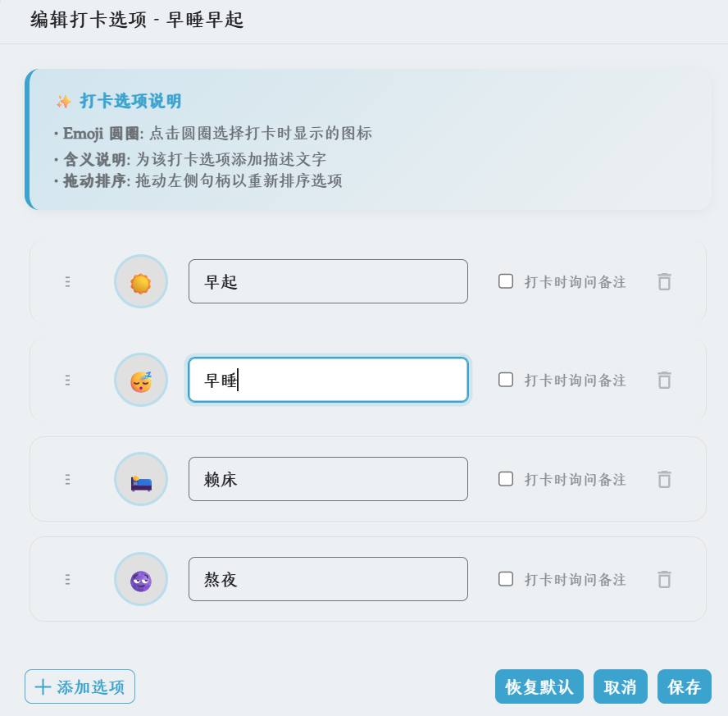The image size is (728, 716).
Task: Change the purple face emoji for 熬夜
Action: pyautogui.click(x=141, y=579)
